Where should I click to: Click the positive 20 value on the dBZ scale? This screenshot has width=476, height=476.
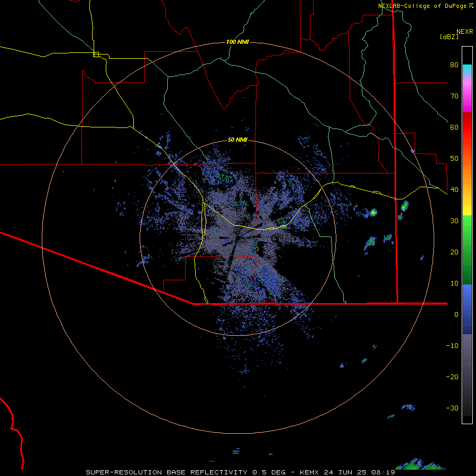click(x=454, y=252)
